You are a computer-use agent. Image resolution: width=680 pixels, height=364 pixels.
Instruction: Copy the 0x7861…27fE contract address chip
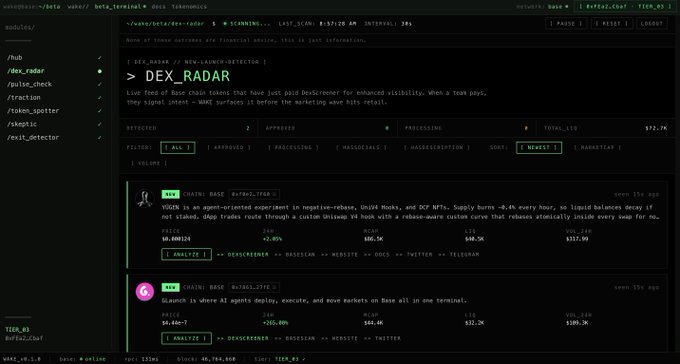point(254,287)
